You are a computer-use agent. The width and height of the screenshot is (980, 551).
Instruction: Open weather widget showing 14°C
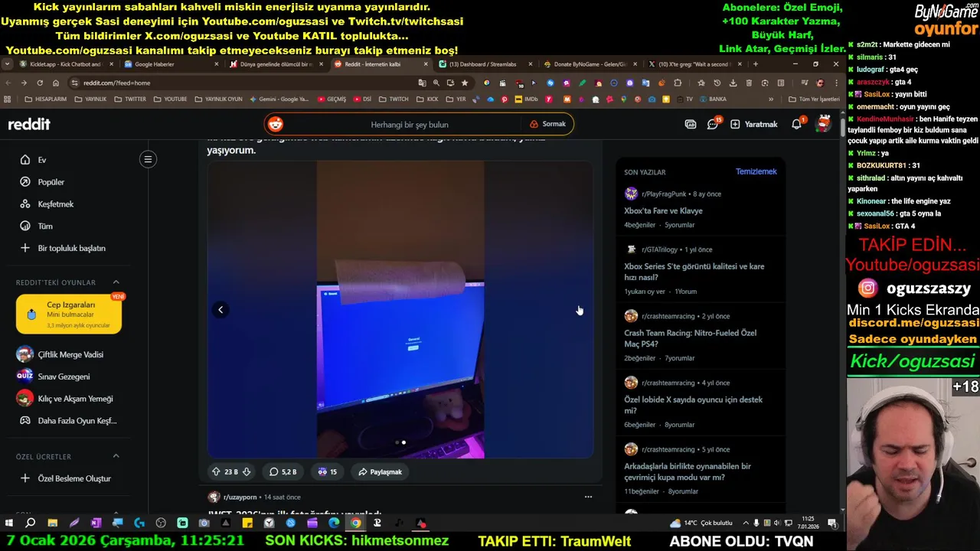coord(701,523)
